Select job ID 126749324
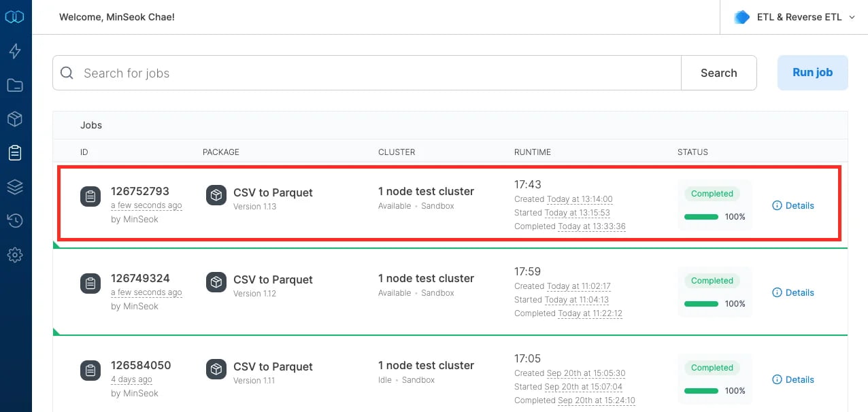The height and width of the screenshot is (412, 868). point(140,278)
